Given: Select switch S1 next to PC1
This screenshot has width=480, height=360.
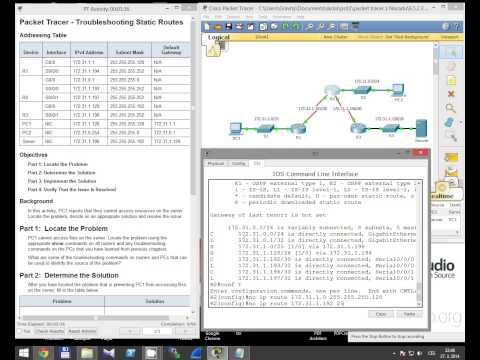Looking at the screenshot, I should click(266, 129).
